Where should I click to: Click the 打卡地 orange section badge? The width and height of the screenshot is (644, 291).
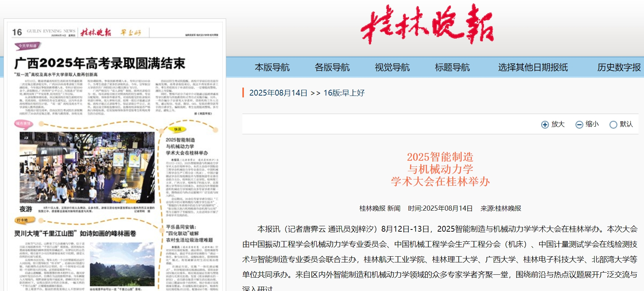tap(22, 220)
